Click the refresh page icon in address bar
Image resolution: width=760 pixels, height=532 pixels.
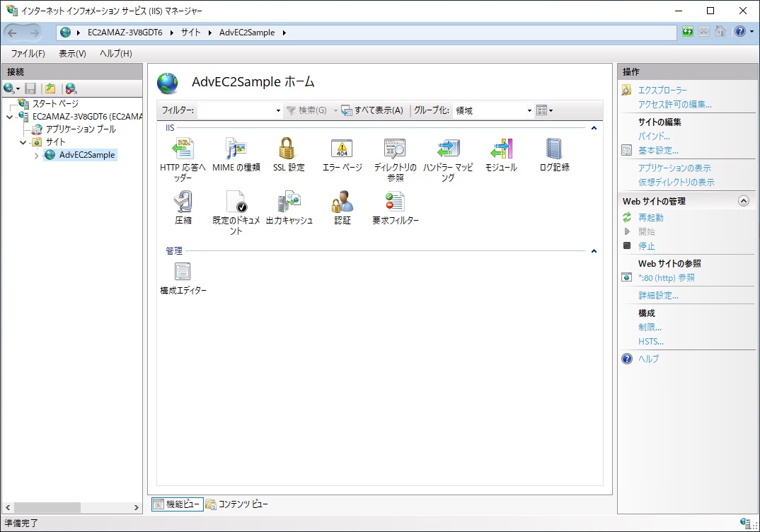[x=687, y=32]
